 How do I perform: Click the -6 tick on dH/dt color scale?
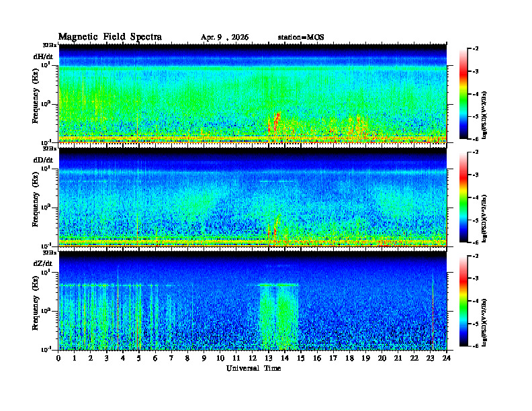click(x=476, y=139)
